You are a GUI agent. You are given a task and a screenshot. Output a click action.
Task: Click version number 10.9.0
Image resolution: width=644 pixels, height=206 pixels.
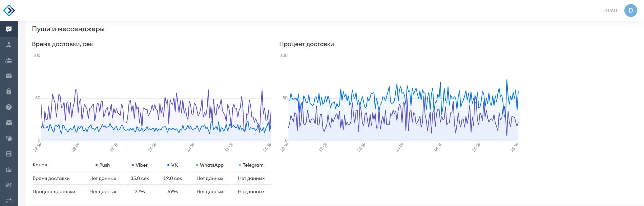point(610,11)
